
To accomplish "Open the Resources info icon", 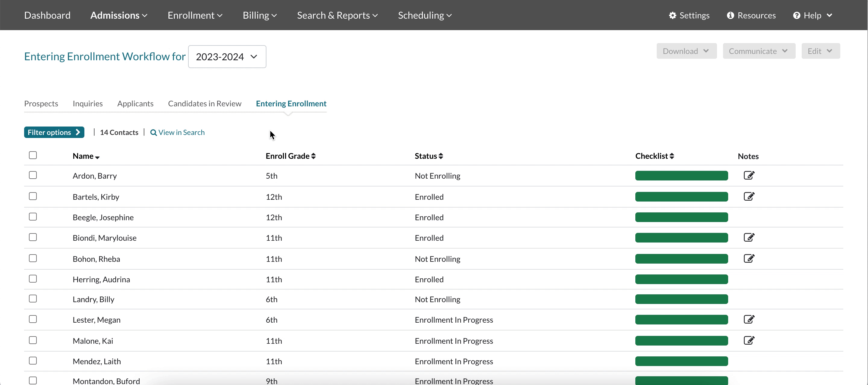I will click(730, 15).
